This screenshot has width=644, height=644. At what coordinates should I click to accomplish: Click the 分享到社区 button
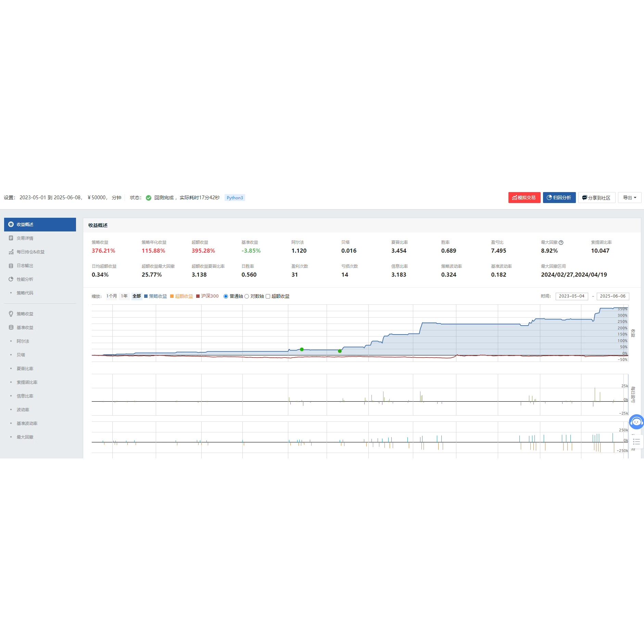596,198
